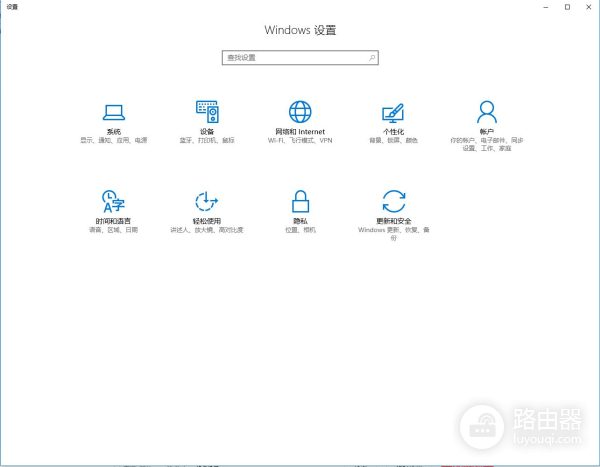Click the 显示、通知、应用、电源 description
The image size is (600, 467).
114,140
